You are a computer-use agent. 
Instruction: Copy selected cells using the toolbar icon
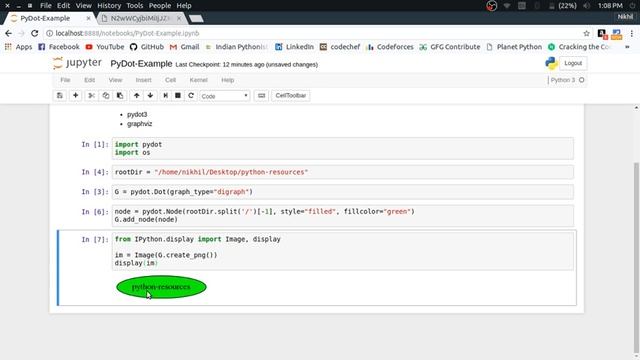pos(106,96)
